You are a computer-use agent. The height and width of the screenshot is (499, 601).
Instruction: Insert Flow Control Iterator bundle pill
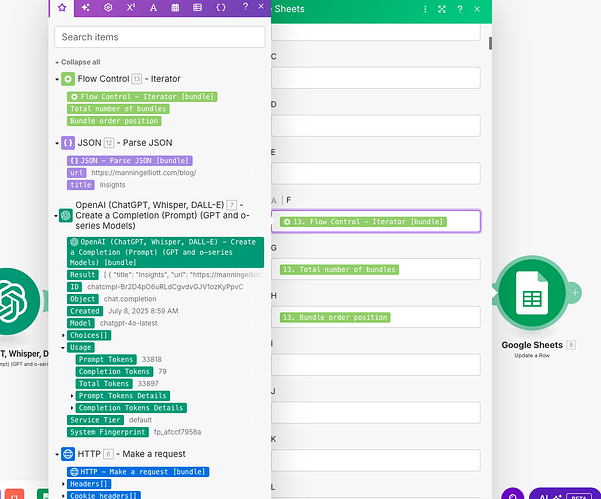click(x=142, y=97)
